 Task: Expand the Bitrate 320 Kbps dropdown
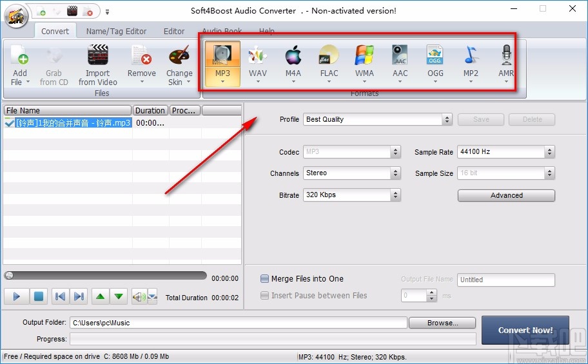coord(395,195)
